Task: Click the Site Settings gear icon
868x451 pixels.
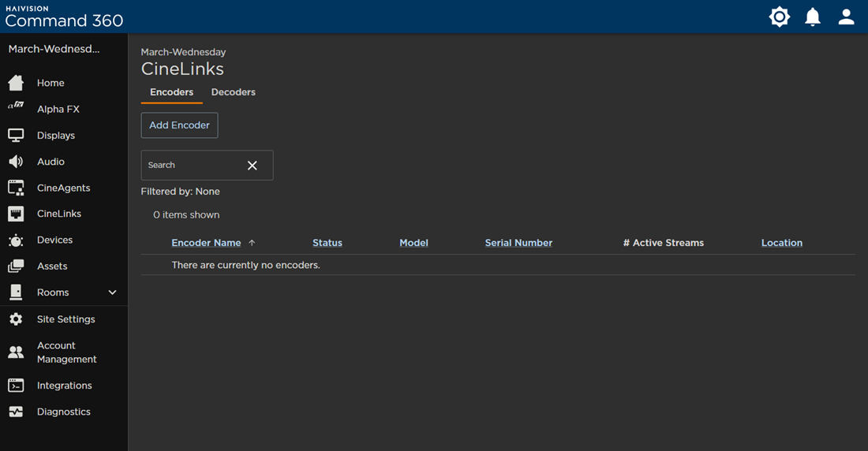Action: click(16, 319)
